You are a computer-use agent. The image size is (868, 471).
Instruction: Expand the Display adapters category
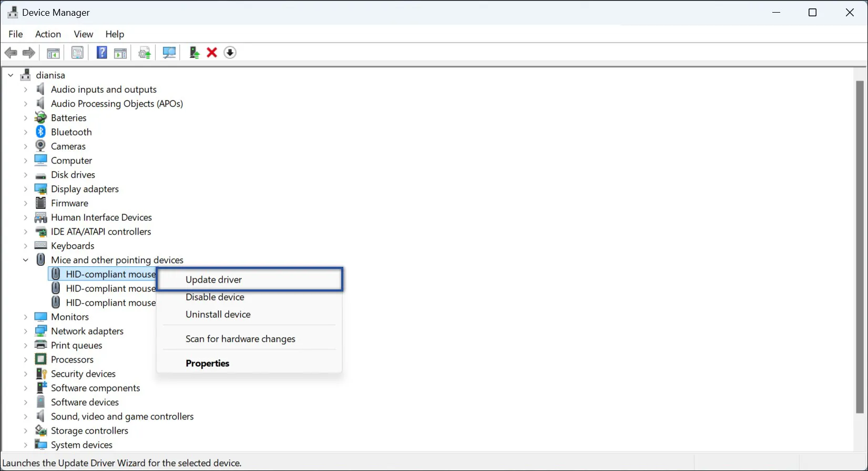pos(25,189)
